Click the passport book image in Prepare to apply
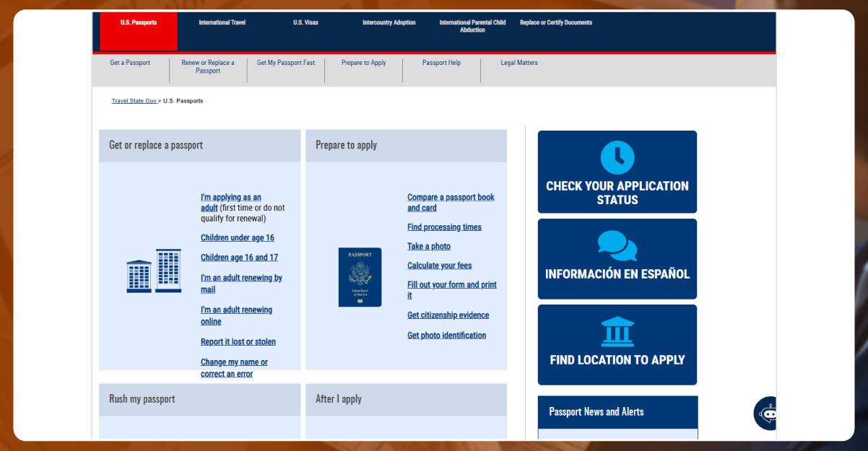The height and width of the screenshot is (451, 868). 359,277
